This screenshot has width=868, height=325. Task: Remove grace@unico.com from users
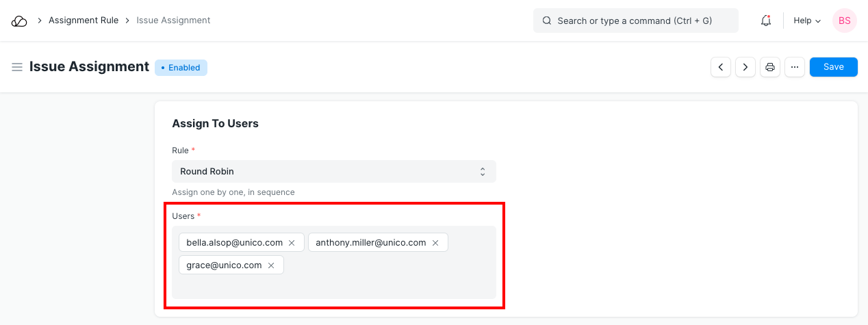coord(271,265)
